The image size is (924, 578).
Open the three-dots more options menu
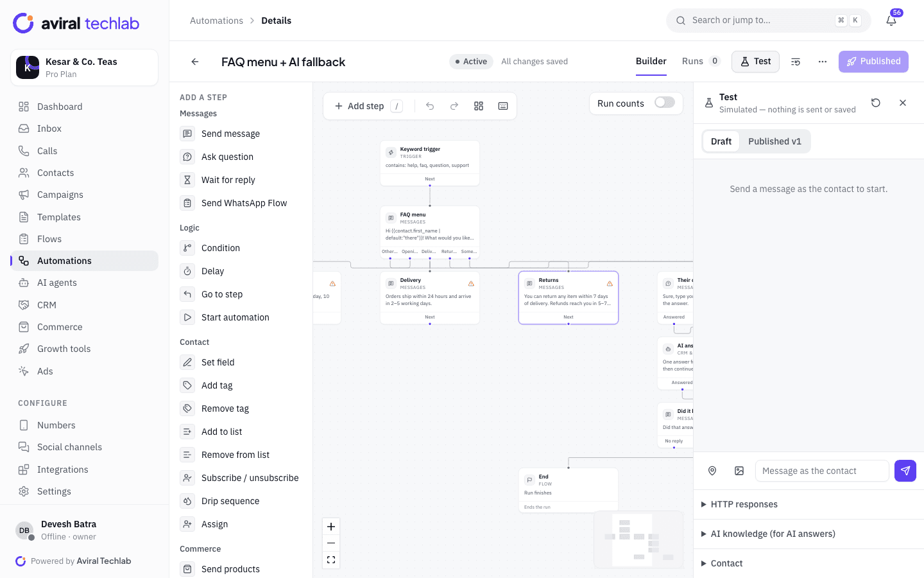[823, 62]
